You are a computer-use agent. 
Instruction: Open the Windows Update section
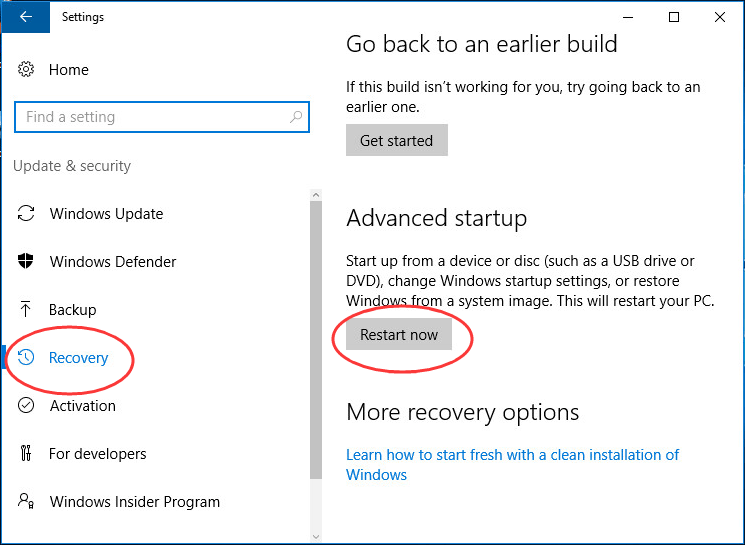[106, 214]
